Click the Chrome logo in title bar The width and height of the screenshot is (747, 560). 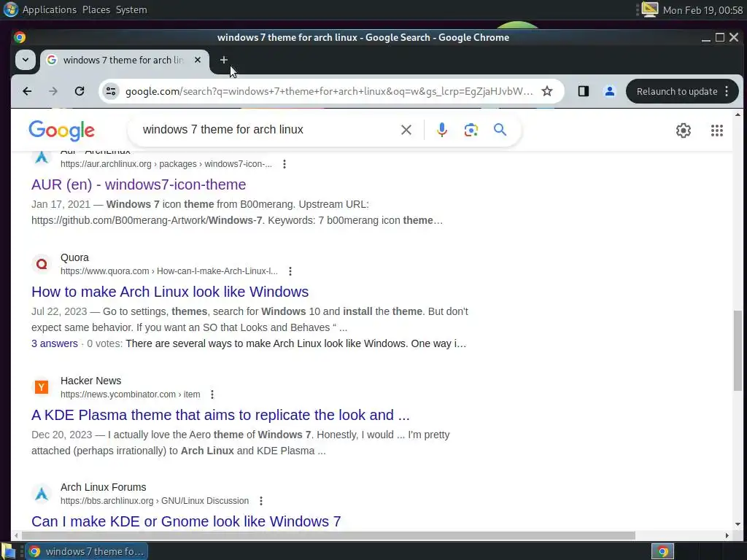[x=20, y=37]
